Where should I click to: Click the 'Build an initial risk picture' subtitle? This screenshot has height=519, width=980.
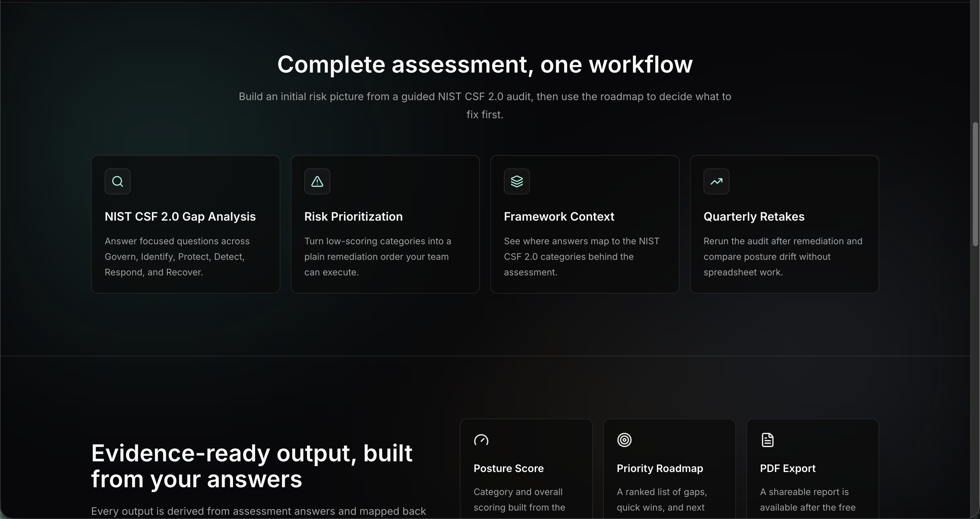pyautogui.click(x=485, y=105)
